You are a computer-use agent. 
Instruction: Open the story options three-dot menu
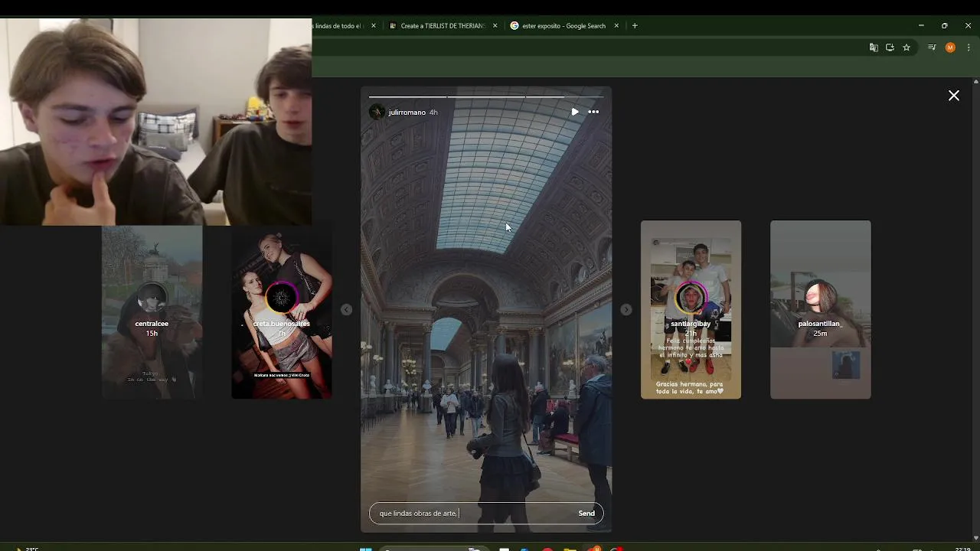tap(593, 112)
